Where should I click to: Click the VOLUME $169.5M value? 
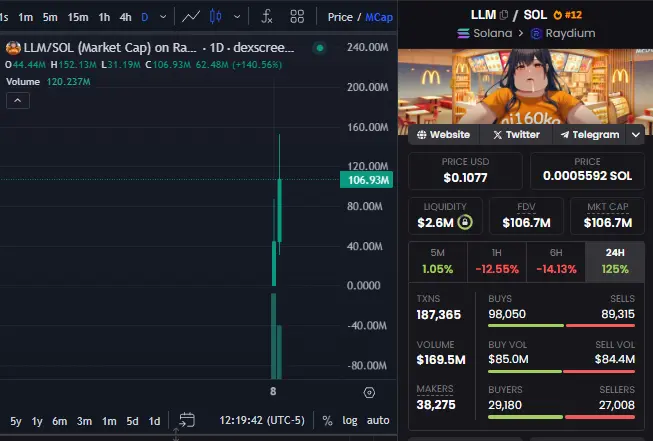[441, 360]
